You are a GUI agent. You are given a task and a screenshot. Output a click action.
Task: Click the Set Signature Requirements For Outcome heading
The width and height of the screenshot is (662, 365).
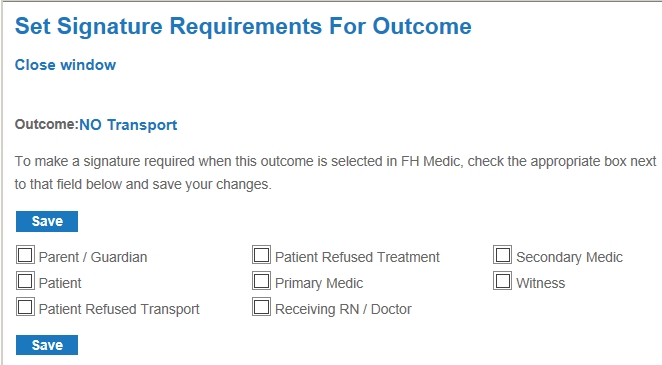tap(243, 26)
